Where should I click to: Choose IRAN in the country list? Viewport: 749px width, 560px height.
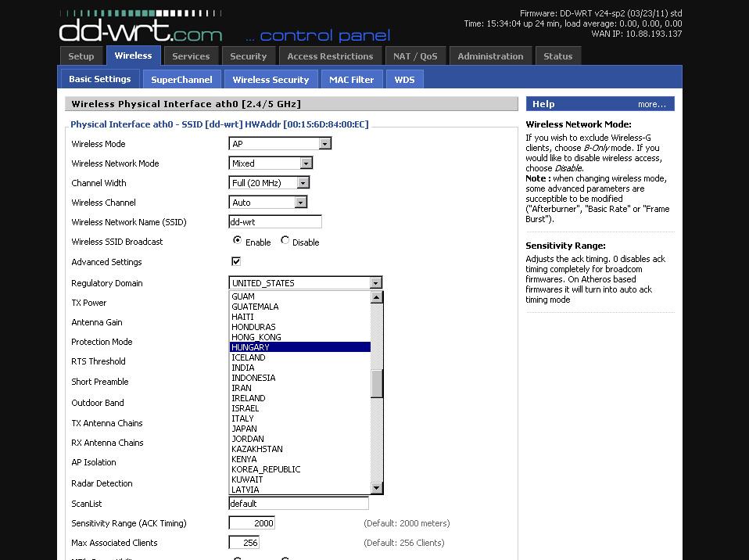300,388
